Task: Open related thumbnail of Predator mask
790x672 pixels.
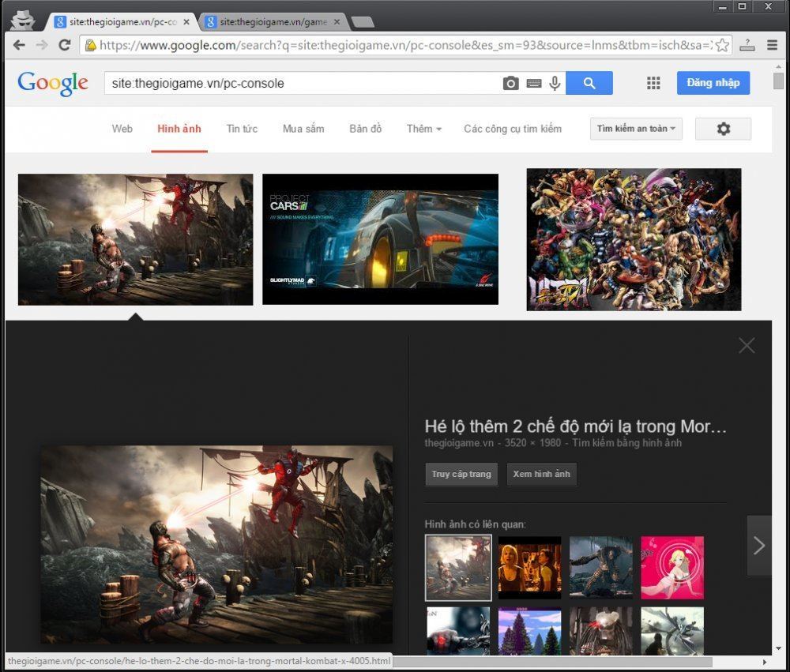Action: [601, 631]
